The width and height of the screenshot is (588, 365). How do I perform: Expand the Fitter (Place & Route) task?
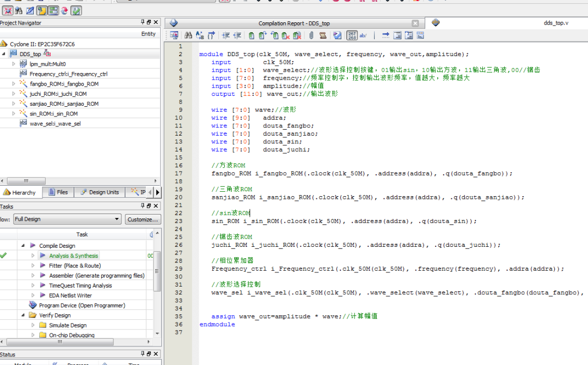tap(33, 265)
